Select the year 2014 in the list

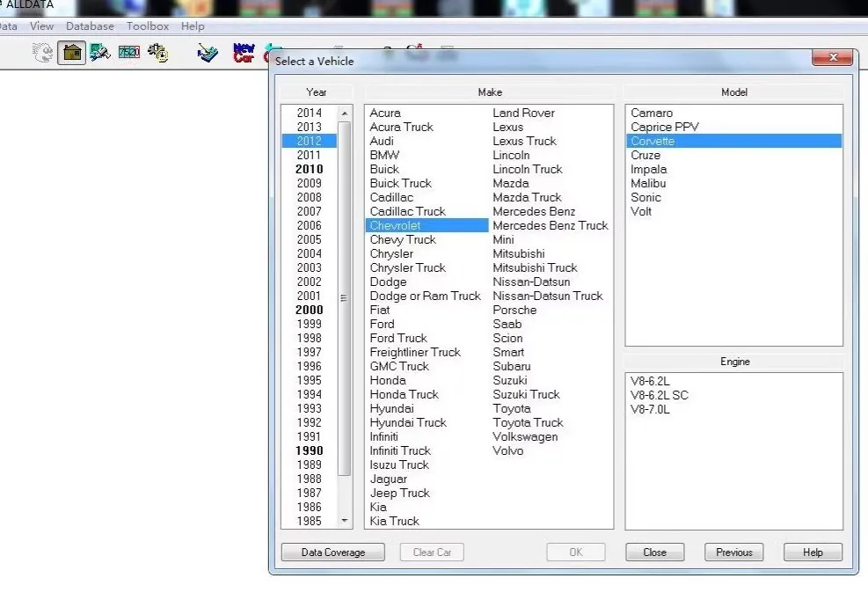click(x=309, y=113)
